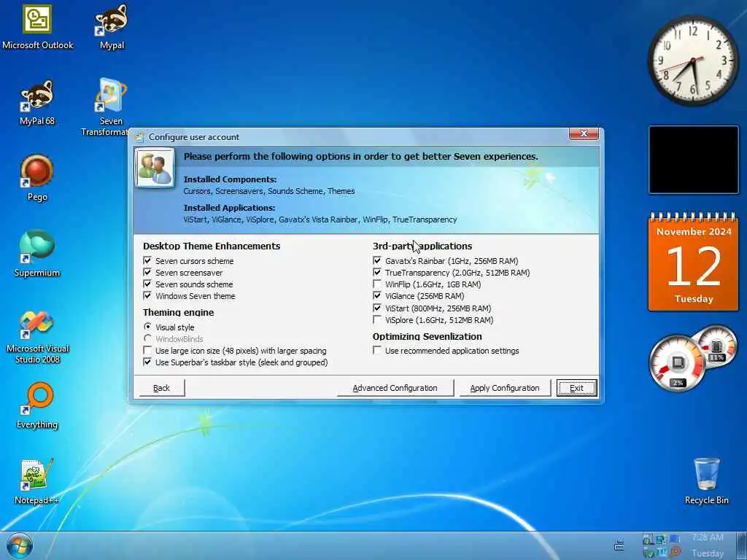
Task: Close the Configure user account dialog
Action: click(x=584, y=134)
